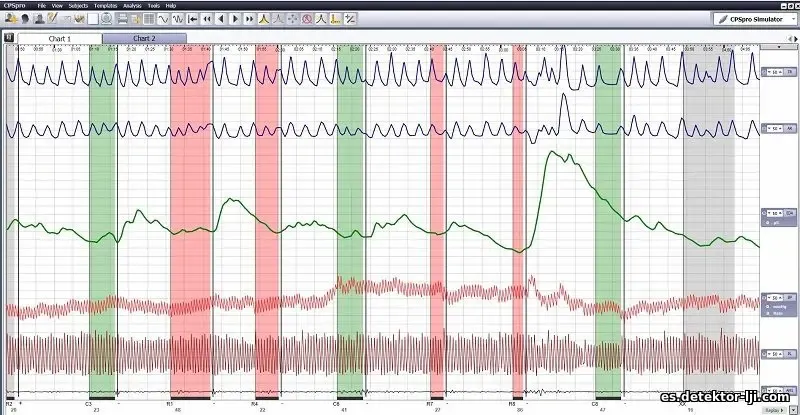Click the hand sensor icon in toolbar

pyautogui.click(x=79, y=19)
